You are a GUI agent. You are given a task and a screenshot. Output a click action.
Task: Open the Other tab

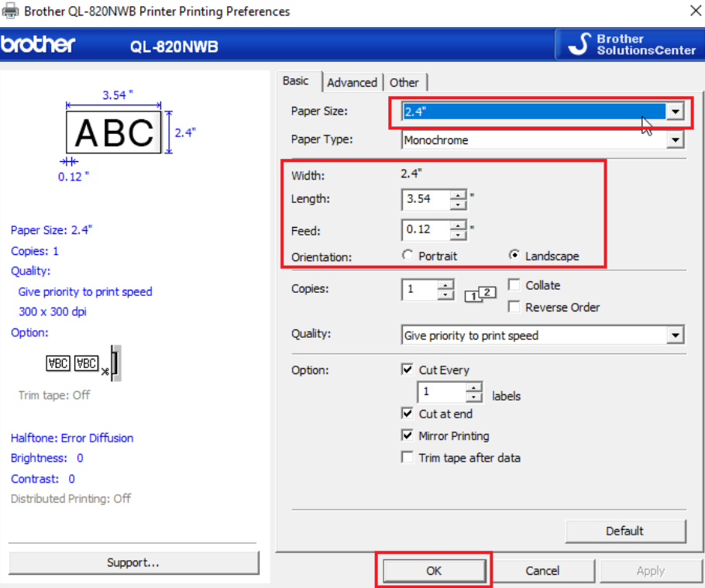404,83
